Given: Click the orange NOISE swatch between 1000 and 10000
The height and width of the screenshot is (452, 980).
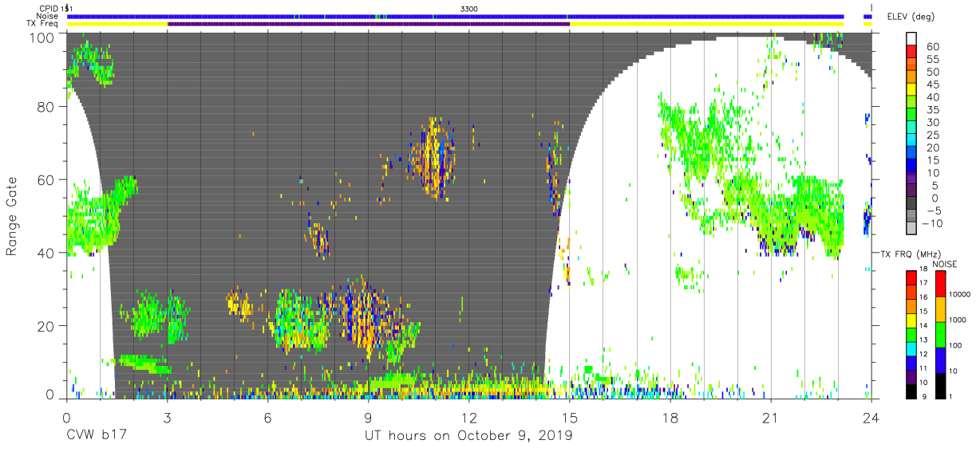Looking at the screenshot, I should 941,309.
